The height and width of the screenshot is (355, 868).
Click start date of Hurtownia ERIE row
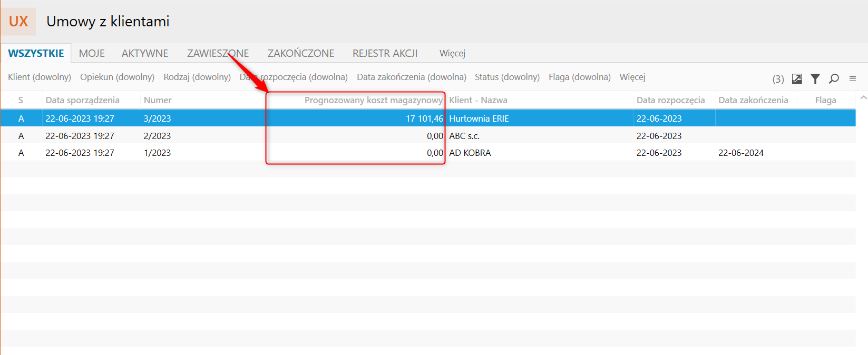(659, 119)
